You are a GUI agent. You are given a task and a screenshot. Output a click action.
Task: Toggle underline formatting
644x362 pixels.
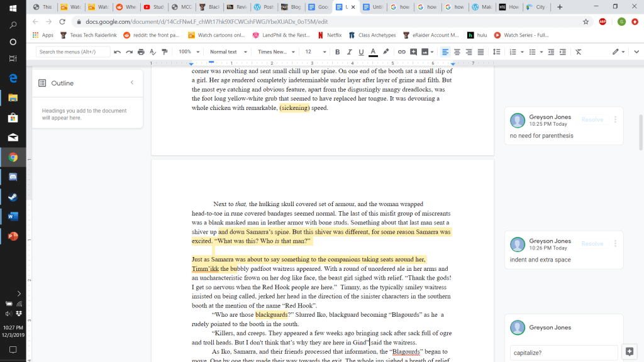tap(362, 52)
